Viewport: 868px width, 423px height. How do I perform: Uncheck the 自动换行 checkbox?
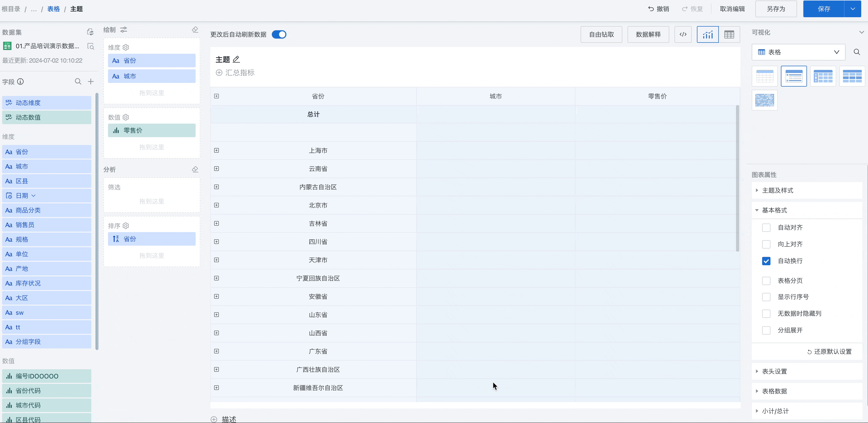coord(766,261)
